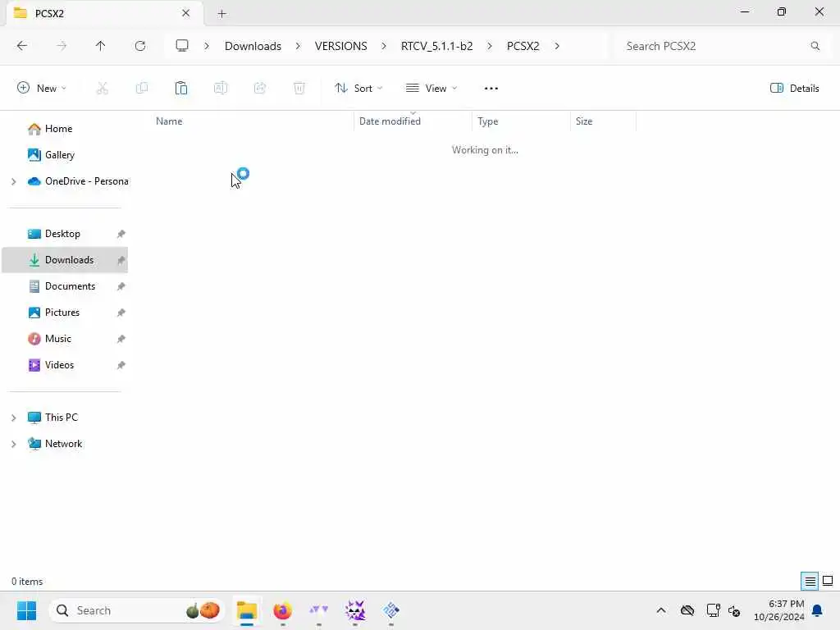Click the pin icon beside Music

[x=121, y=339]
